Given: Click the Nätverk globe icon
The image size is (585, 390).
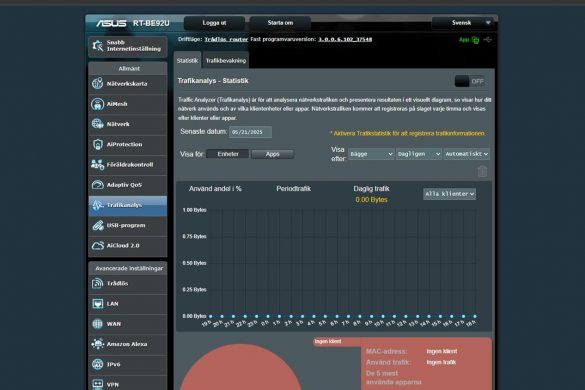Looking at the screenshot, I should (98, 124).
